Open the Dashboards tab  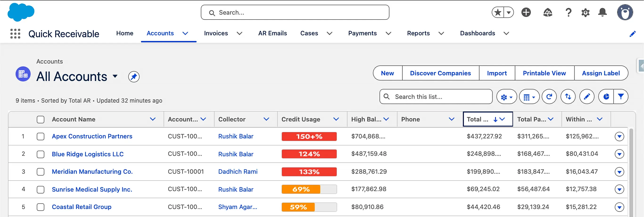click(478, 33)
